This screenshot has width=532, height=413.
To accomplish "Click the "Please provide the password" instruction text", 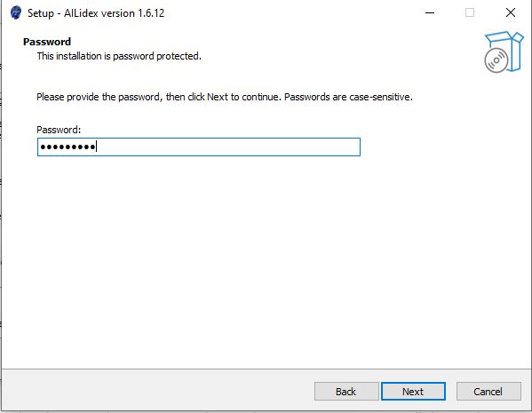I will coord(98,97).
